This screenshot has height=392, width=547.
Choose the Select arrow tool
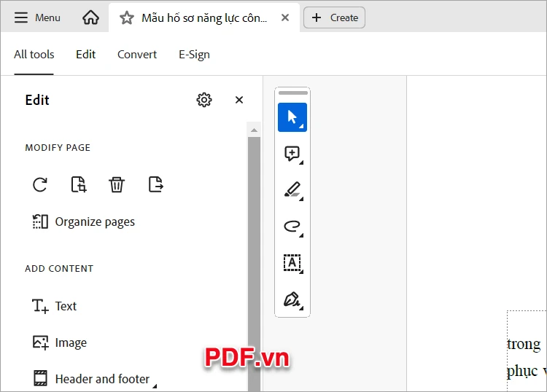[292, 117]
